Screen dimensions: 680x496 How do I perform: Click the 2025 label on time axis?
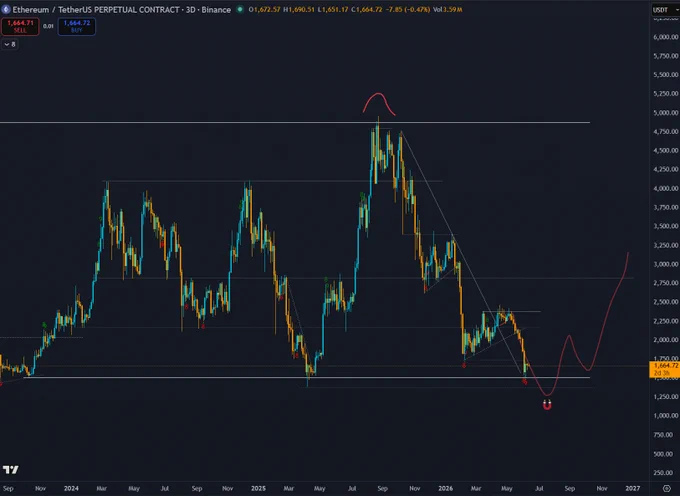[x=258, y=489]
